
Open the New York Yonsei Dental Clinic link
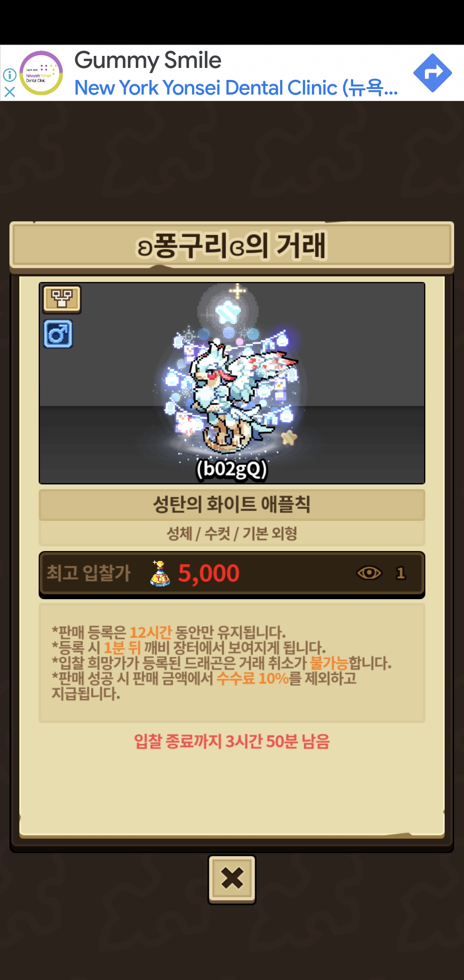click(236, 88)
